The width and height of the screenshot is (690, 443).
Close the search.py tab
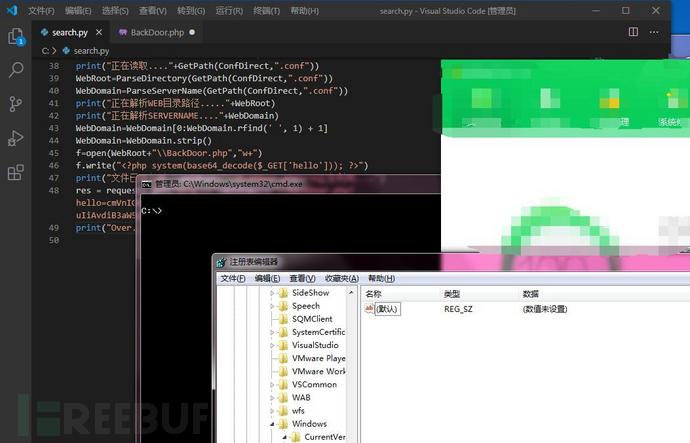[99, 32]
